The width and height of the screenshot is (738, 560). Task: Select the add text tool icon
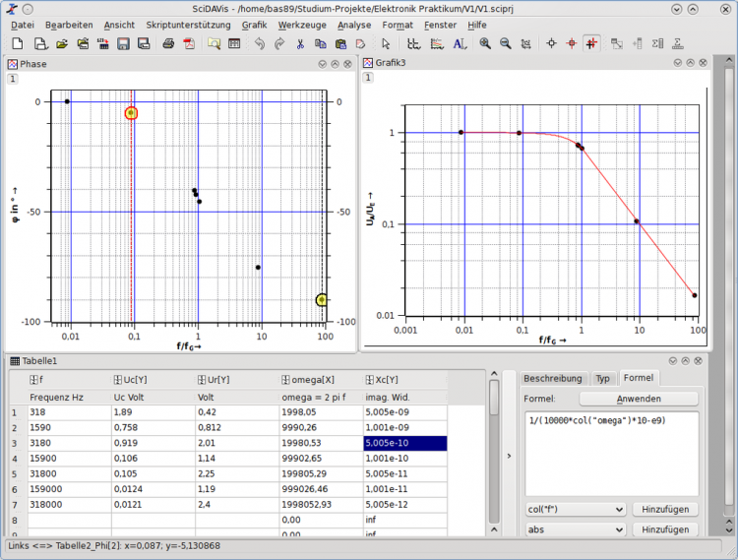tap(460, 44)
